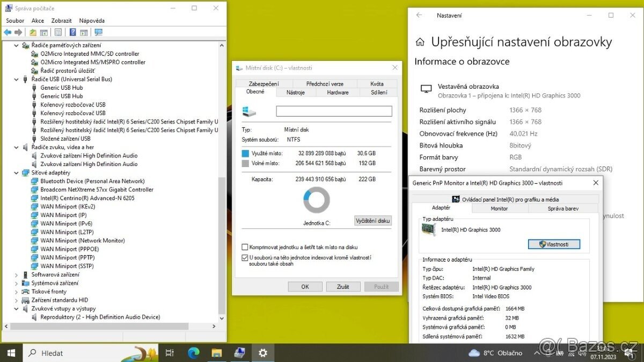Click the forward arrow in Computer Management toolbar
Image resolution: width=644 pixels, height=362 pixels.
coord(18,32)
